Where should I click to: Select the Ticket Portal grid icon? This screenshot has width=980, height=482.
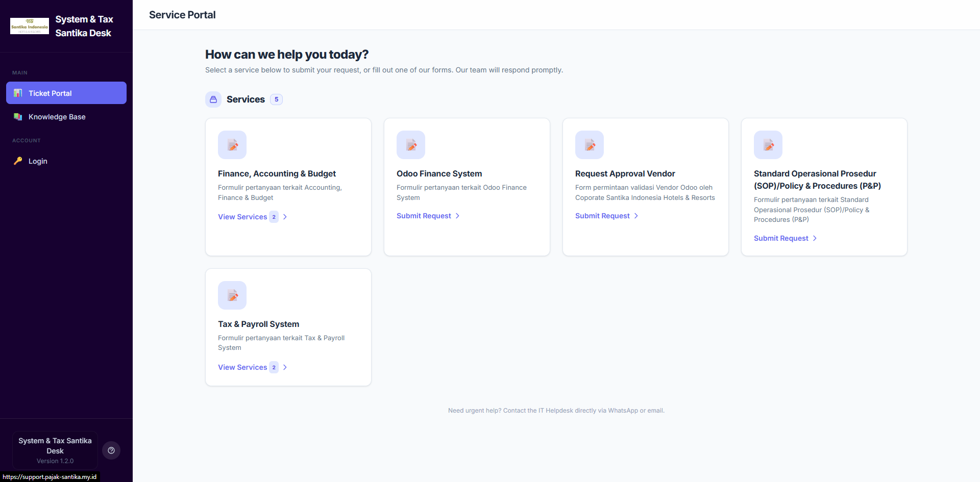[x=18, y=93]
